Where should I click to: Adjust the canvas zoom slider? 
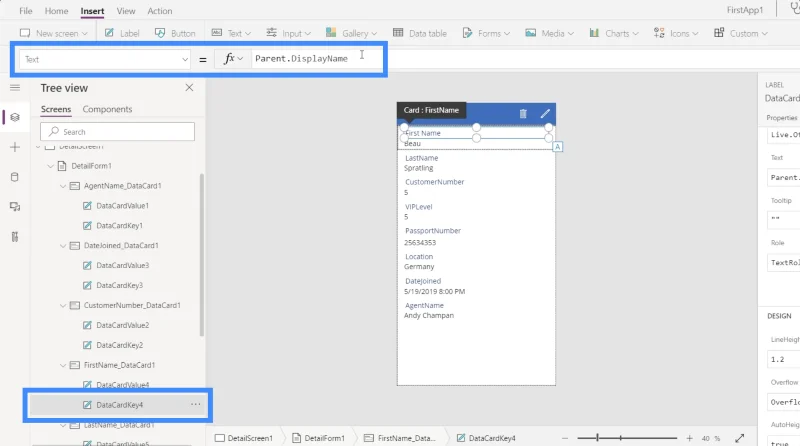click(627, 438)
